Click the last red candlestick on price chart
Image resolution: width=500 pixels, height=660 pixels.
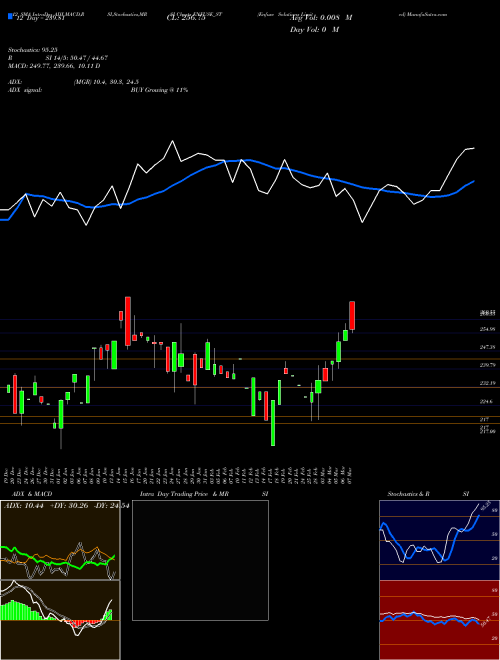(x=352, y=316)
